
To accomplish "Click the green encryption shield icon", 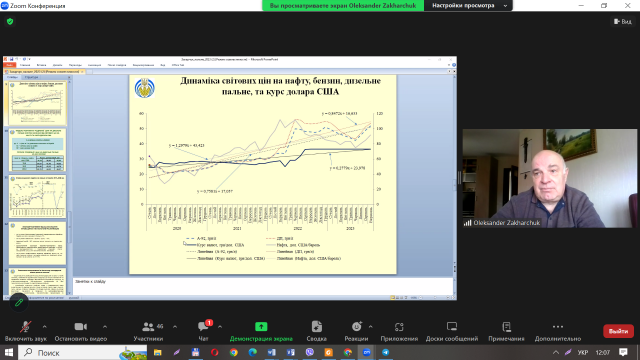I will 10,22.
